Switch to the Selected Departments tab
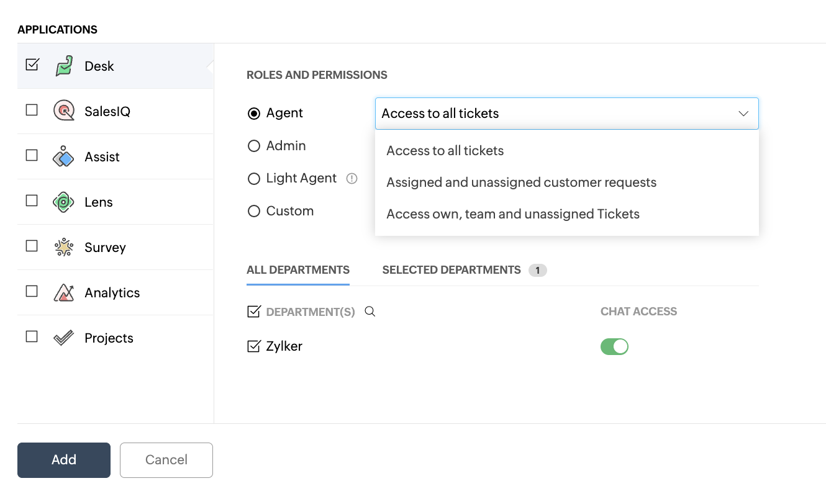This screenshot has width=826, height=504. coord(452,270)
